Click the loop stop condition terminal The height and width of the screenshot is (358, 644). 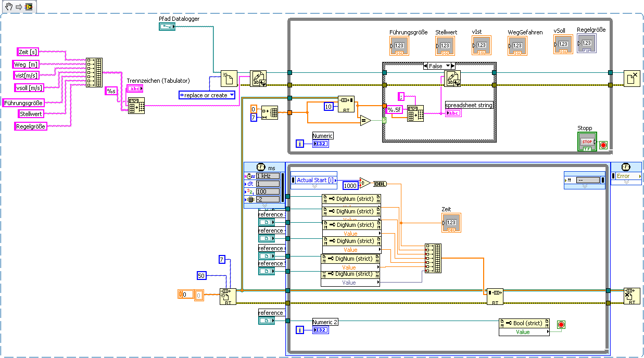pos(603,145)
